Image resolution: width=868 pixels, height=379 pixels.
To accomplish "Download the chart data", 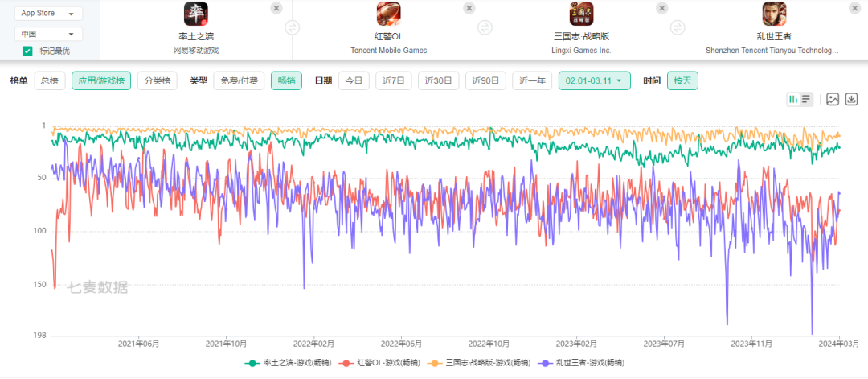I will pos(851,99).
